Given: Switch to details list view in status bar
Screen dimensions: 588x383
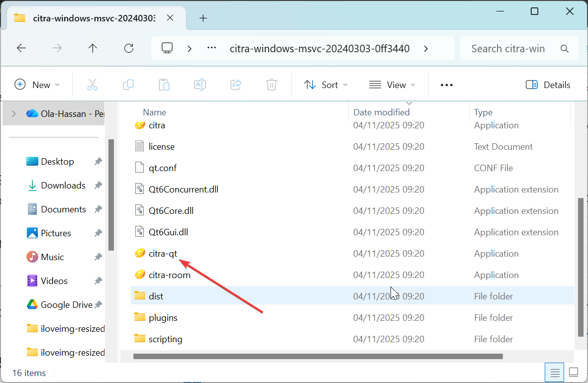Looking at the screenshot, I should 554,373.
